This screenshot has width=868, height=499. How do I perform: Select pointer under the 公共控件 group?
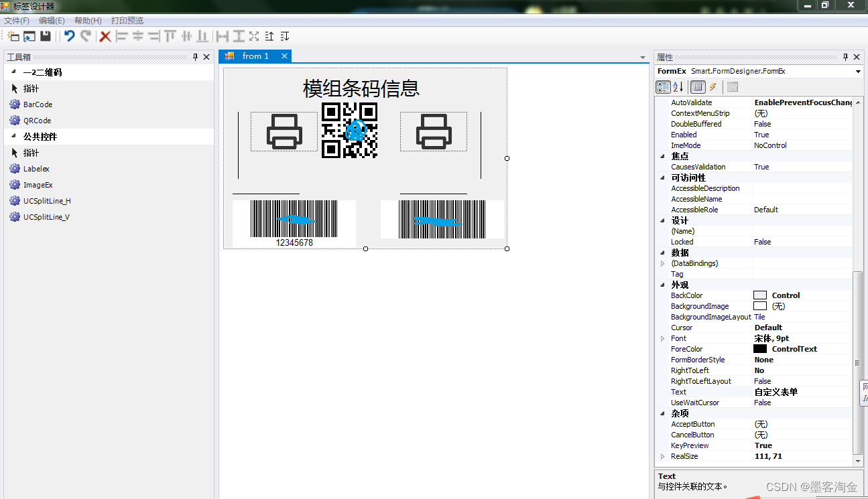pos(31,153)
